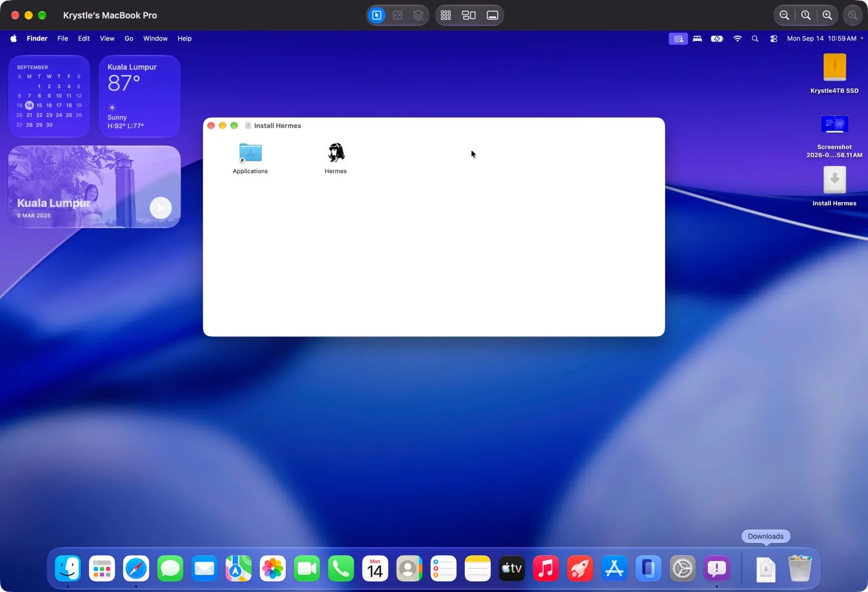Open the File menu
868x592 pixels.
pos(63,39)
